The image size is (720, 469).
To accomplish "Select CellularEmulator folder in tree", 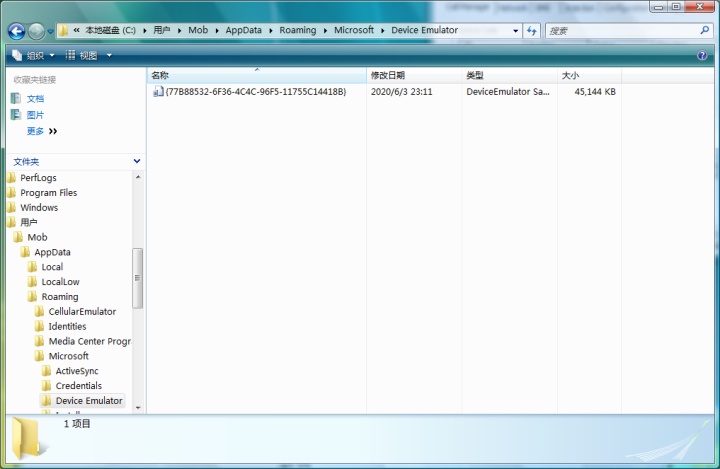I will tap(82, 311).
